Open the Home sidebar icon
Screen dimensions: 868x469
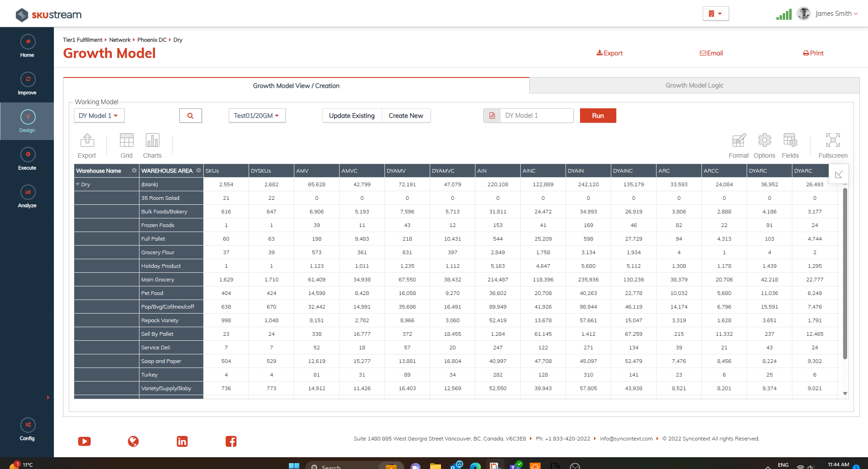tap(28, 42)
